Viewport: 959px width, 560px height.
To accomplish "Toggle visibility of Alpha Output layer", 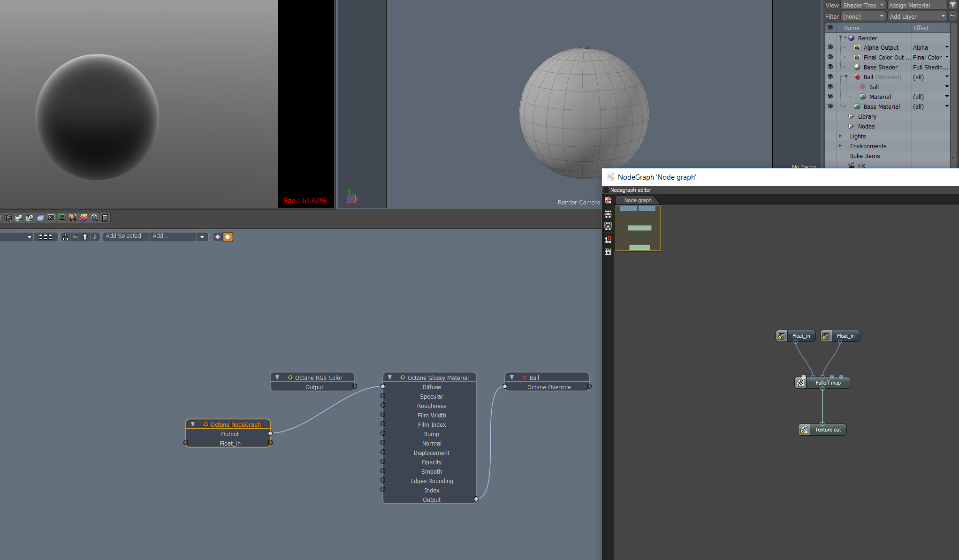I will (830, 47).
